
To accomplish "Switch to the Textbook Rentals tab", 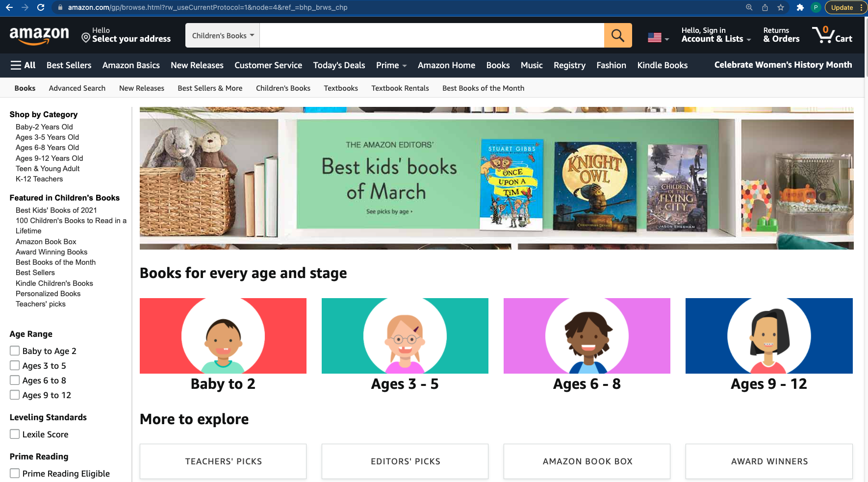I will click(x=400, y=88).
